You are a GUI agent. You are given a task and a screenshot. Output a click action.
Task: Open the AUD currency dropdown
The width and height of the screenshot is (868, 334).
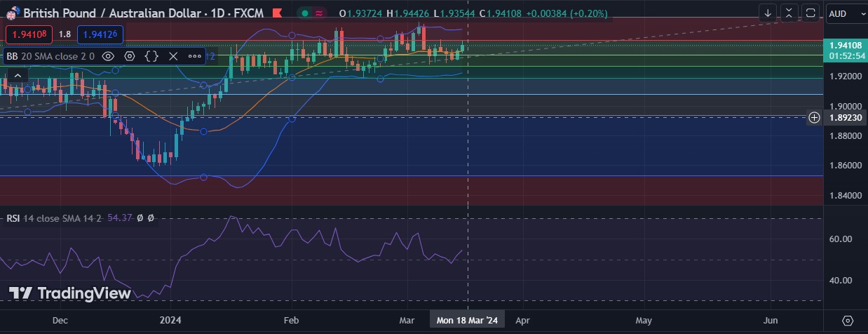tap(846, 13)
